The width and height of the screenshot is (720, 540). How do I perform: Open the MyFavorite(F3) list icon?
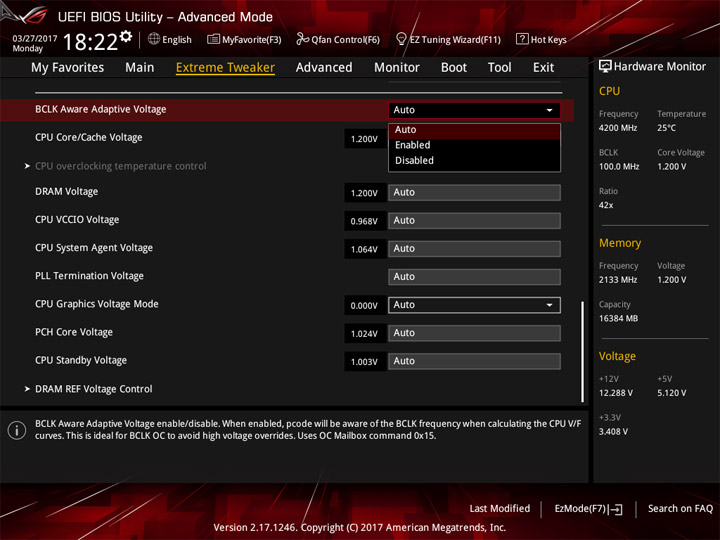213,39
